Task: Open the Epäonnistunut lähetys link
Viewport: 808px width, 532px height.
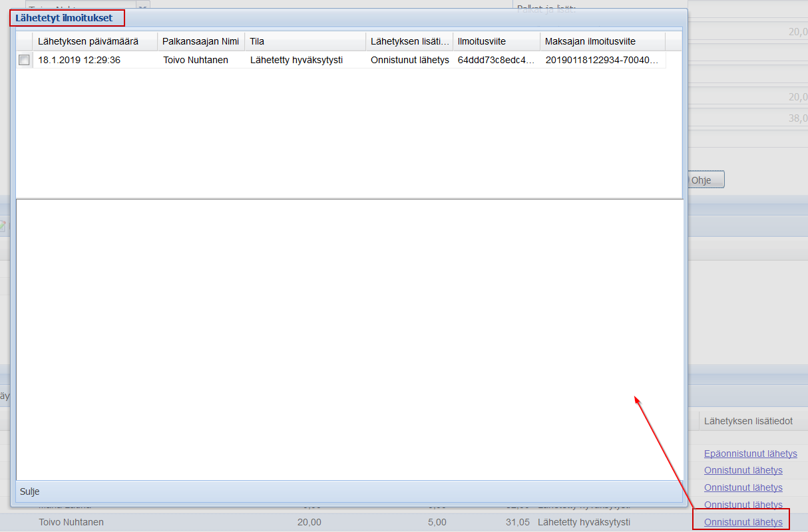Action: 750,454
